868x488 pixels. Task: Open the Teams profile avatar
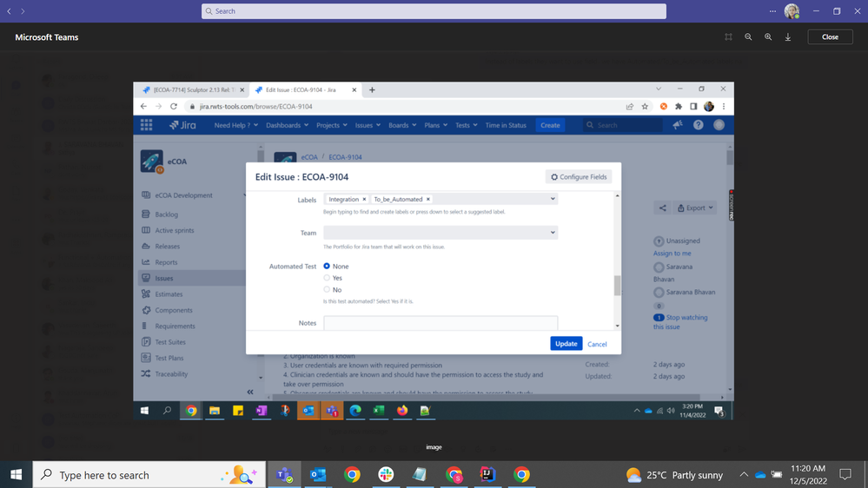tap(792, 11)
